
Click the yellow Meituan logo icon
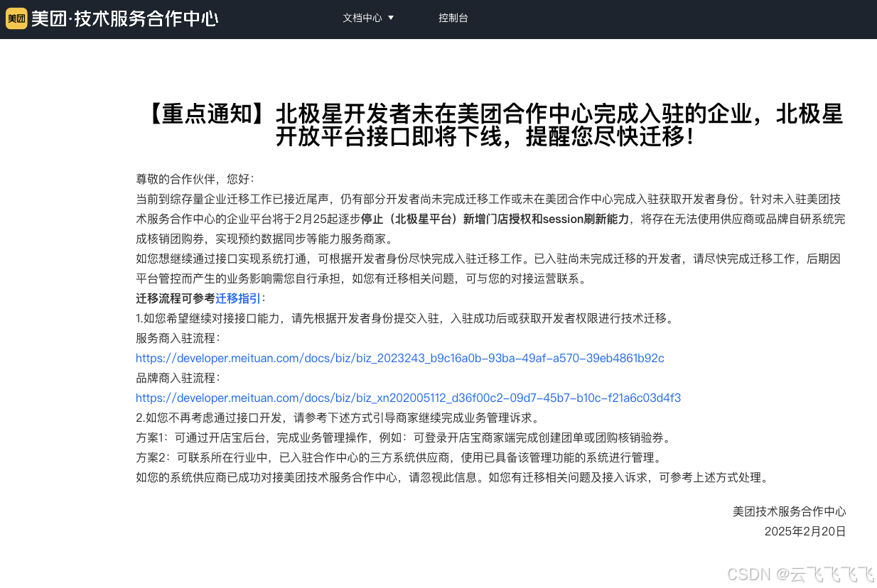(16, 18)
